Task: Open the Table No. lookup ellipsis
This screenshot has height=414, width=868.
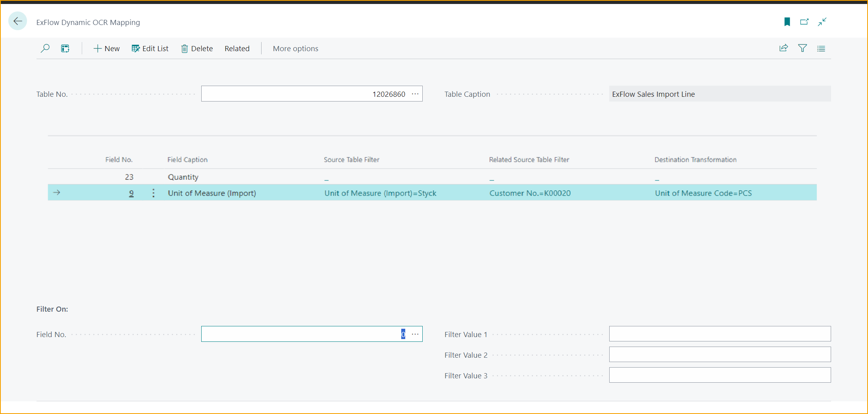Action: click(415, 94)
